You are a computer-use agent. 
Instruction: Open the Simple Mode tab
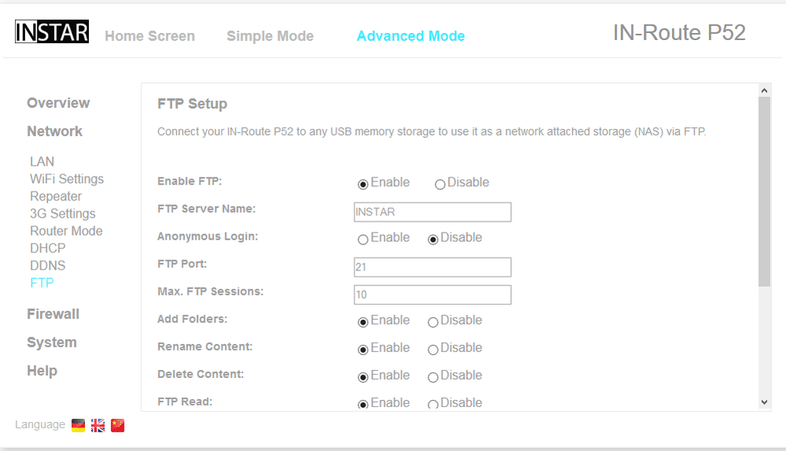tap(270, 36)
